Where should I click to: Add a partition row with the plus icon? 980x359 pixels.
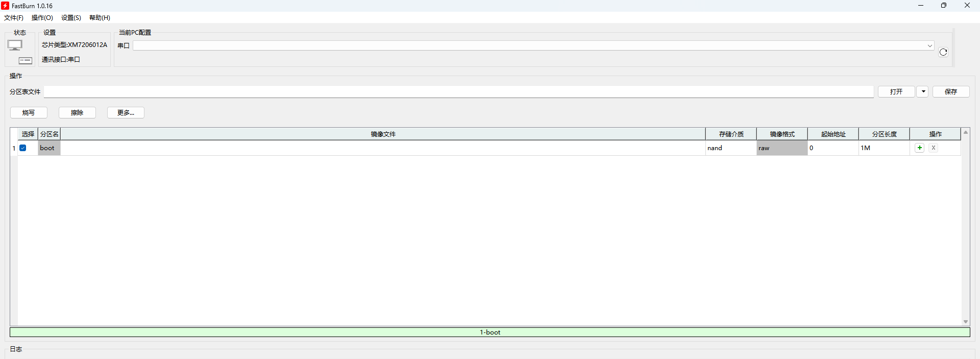pos(919,148)
